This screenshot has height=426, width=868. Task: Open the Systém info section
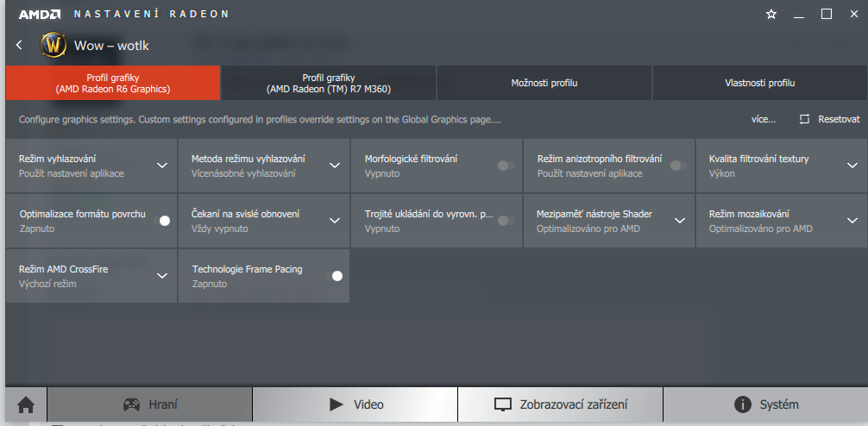pos(765,404)
